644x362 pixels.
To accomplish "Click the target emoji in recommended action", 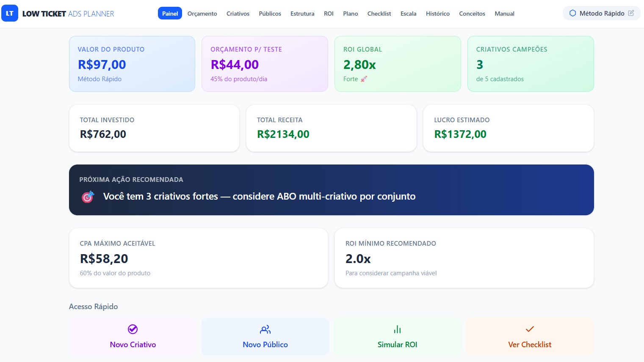I will click(x=88, y=197).
